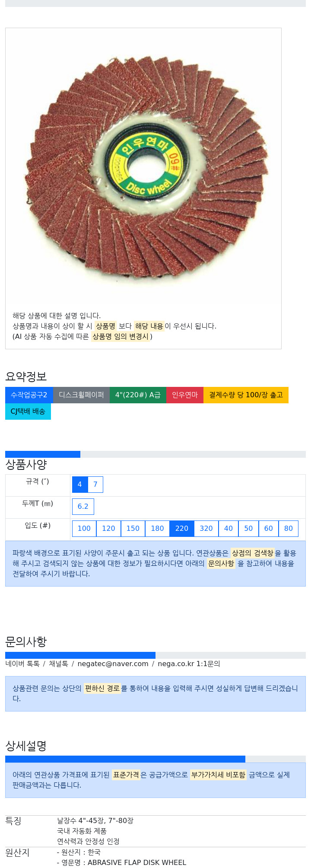Click the 인우연마 red brand tag
This screenshot has height=868, width=311.
(185, 395)
